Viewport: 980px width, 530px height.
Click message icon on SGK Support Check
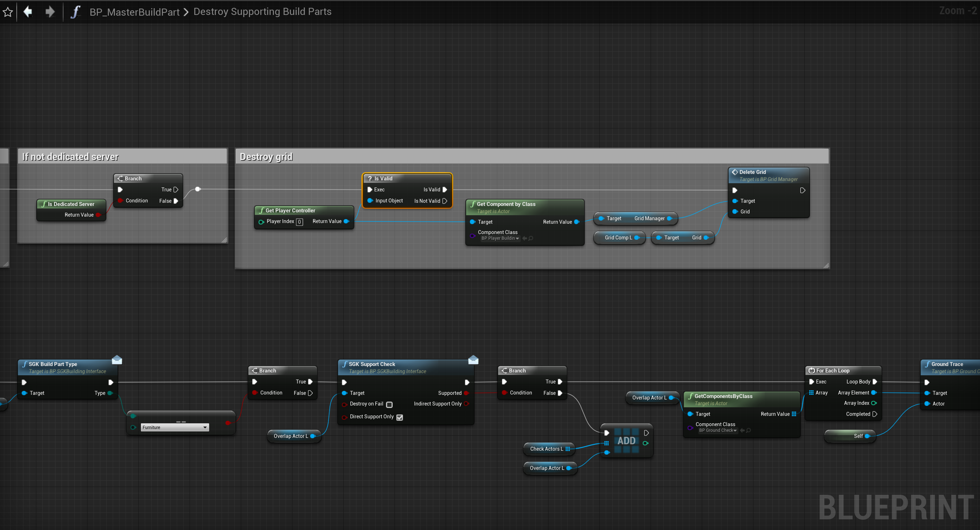pyautogui.click(x=473, y=360)
